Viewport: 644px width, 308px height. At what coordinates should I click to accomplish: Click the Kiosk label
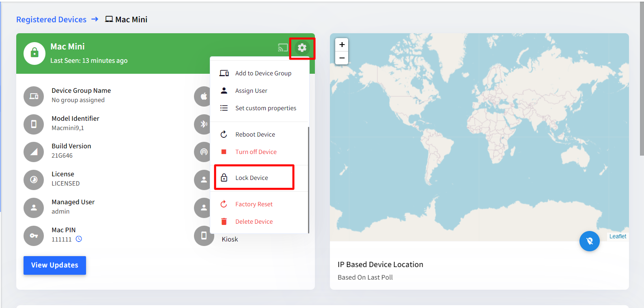[x=230, y=239]
